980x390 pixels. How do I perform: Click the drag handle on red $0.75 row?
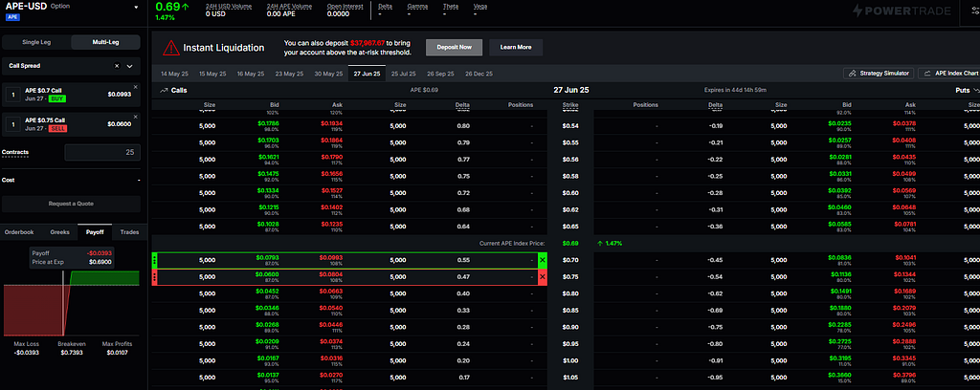pyautogui.click(x=154, y=277)
